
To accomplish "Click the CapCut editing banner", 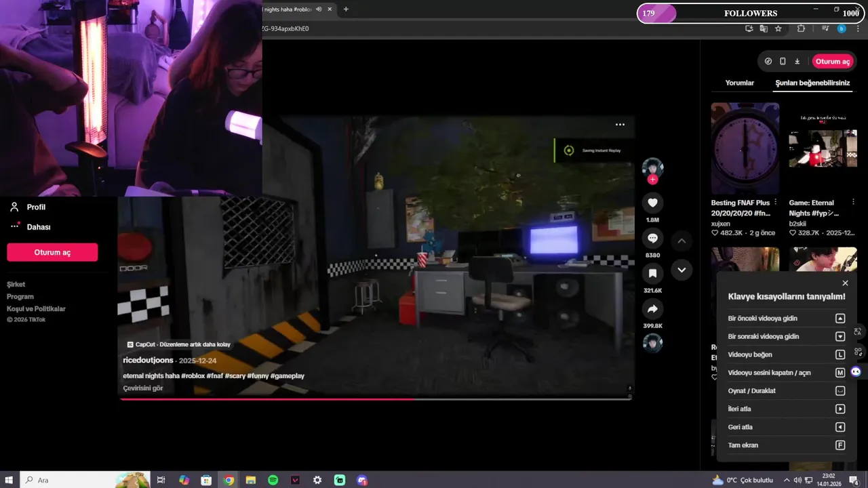I will [179, 344].
